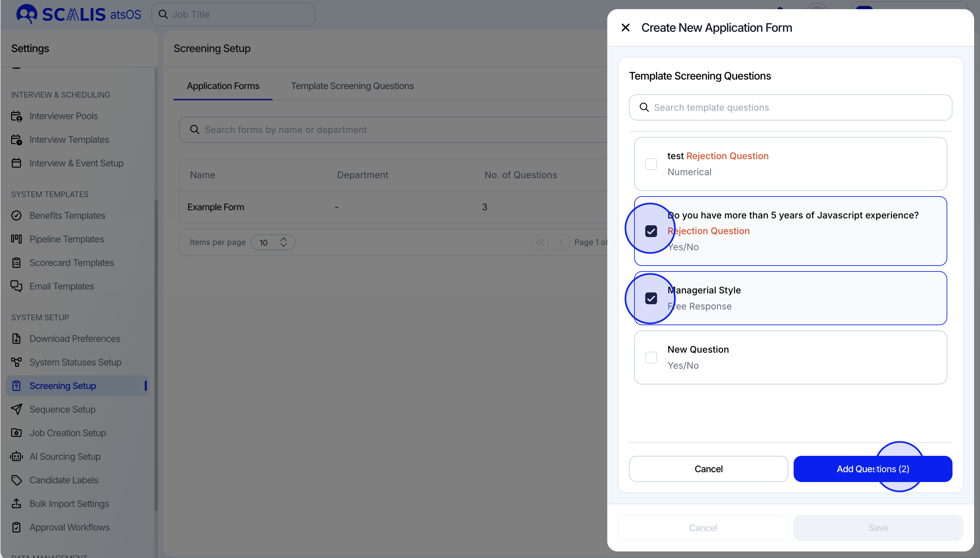Screen dimensions: 980x558
Task: Select the Application Forms tab
Action: [x=223, y=86]
